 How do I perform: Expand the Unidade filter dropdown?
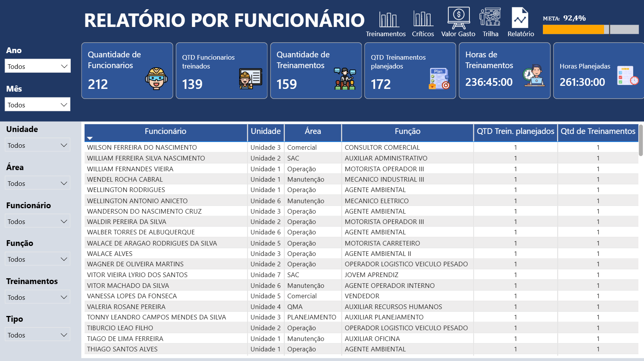click(x=38, y=145)
